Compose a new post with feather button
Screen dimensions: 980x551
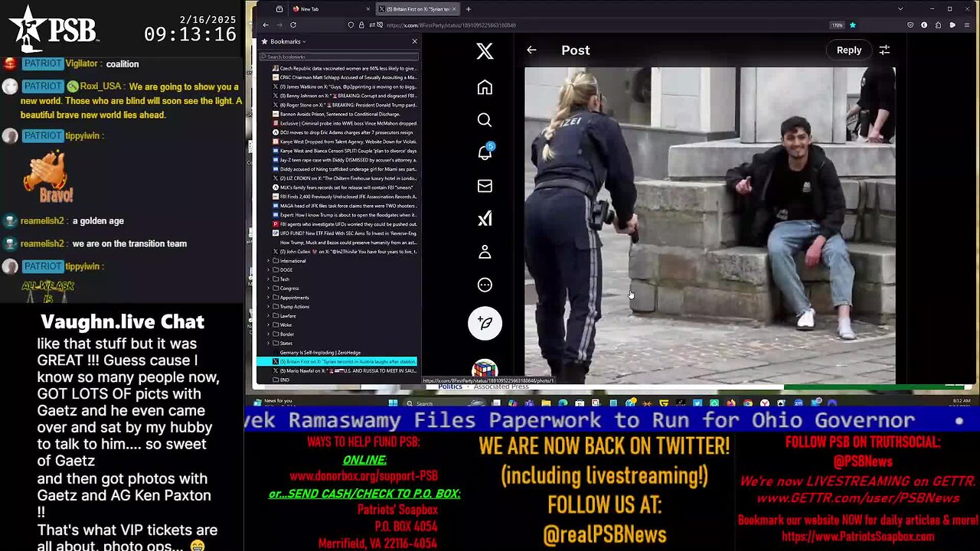pos(485,323)
